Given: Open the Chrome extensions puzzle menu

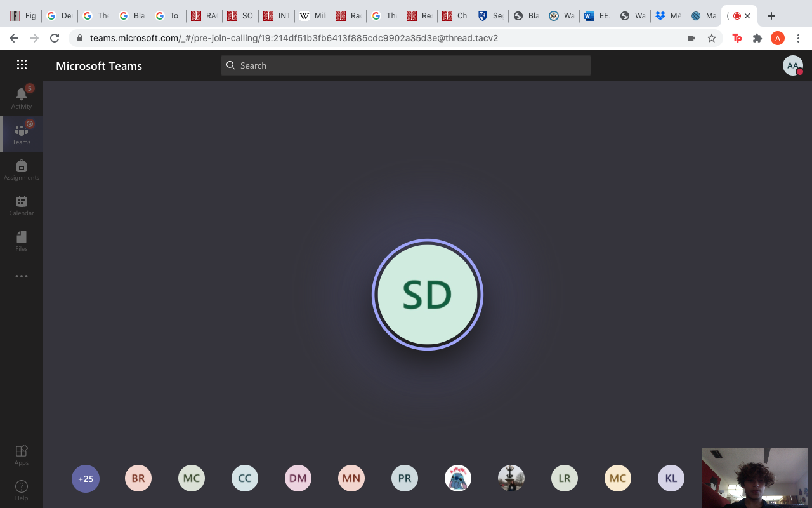Looking at the screenshot, I should pos(757,38).
